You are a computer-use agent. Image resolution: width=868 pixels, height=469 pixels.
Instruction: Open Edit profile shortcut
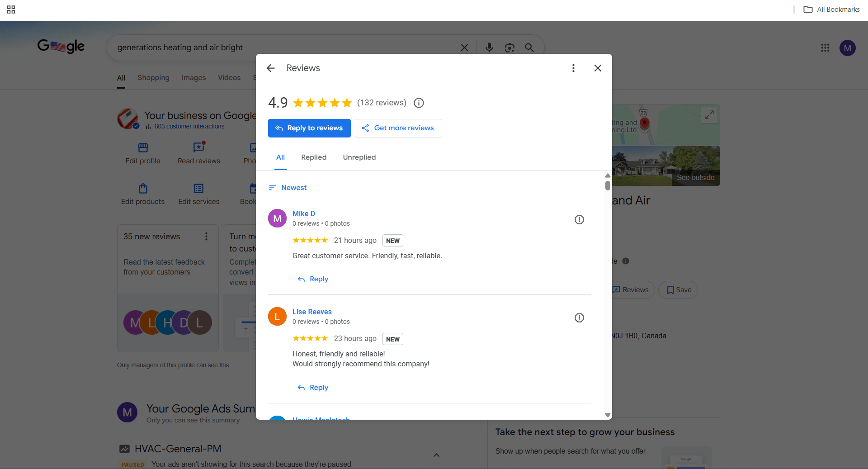point(143,153)
